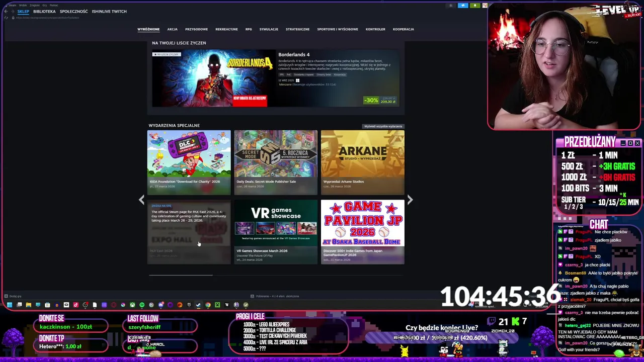This screenshot has width=644, height=362.
Task: Open the PAX East 2026 event card
Action: tap(189, 232)
